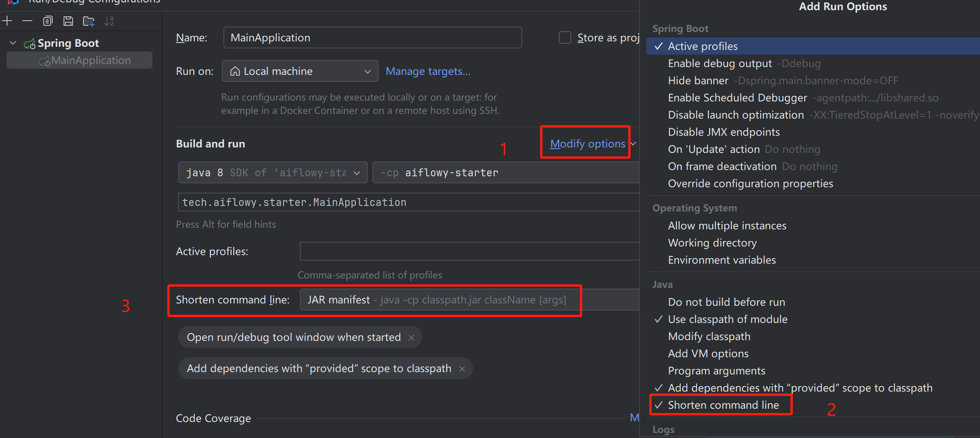
Task: Choose Environment variables from run options
Action: [x=721, y=260]
